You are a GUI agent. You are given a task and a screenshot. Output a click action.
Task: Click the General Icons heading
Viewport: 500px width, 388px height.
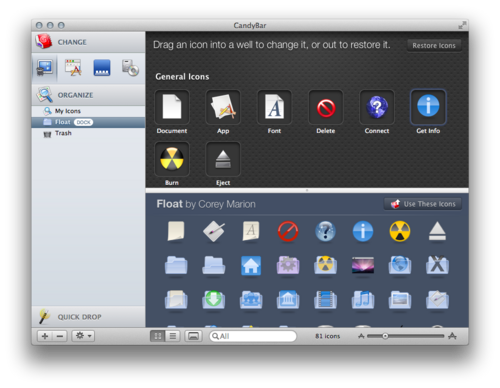(x=182, y=77)
